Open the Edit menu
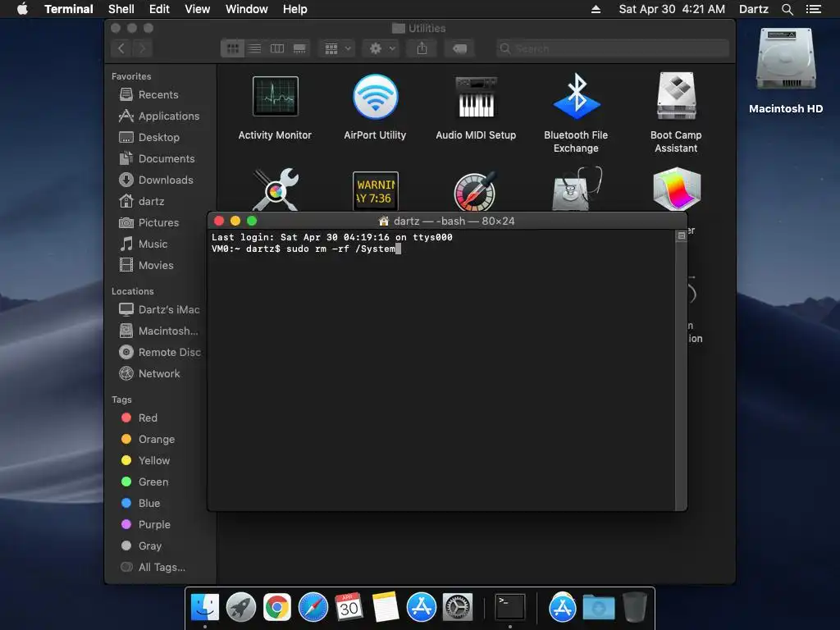This screenshot has height=630, width=840. coord(159,9)
